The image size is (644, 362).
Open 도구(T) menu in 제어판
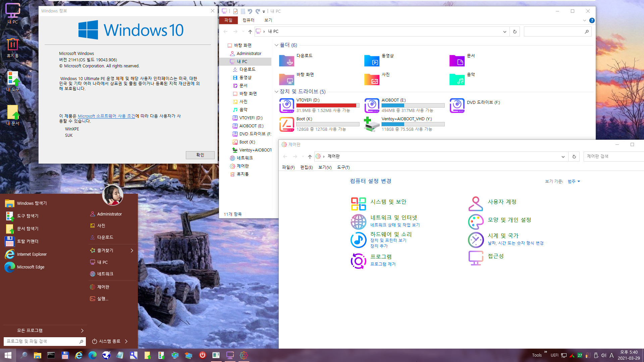[343, 167]
